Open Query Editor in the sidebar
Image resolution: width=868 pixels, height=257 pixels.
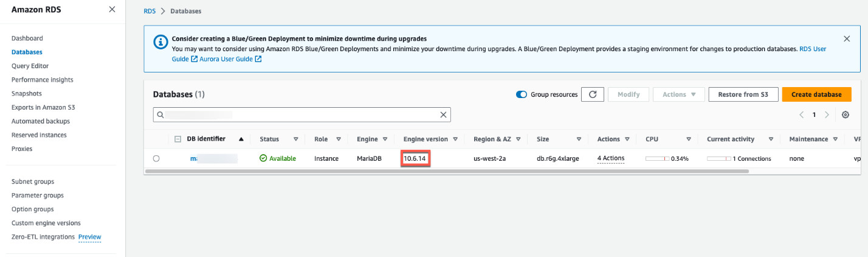[x=30, y=66]
